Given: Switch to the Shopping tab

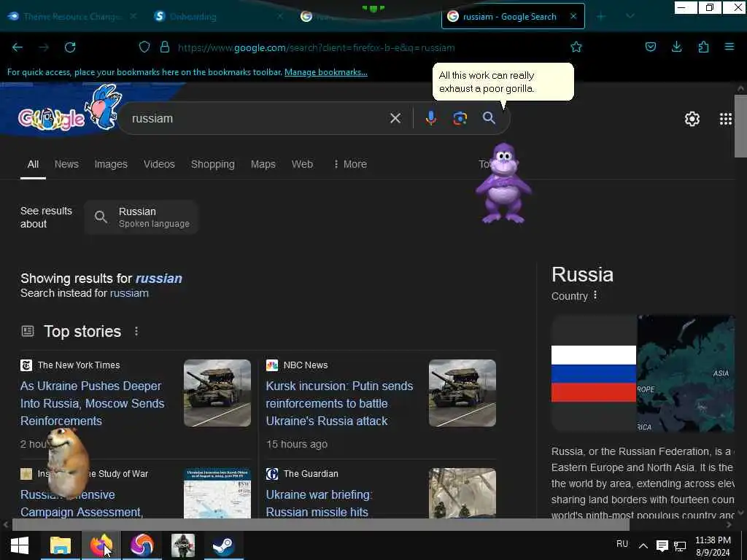Looking at the screenshot, I should [212, 164].
